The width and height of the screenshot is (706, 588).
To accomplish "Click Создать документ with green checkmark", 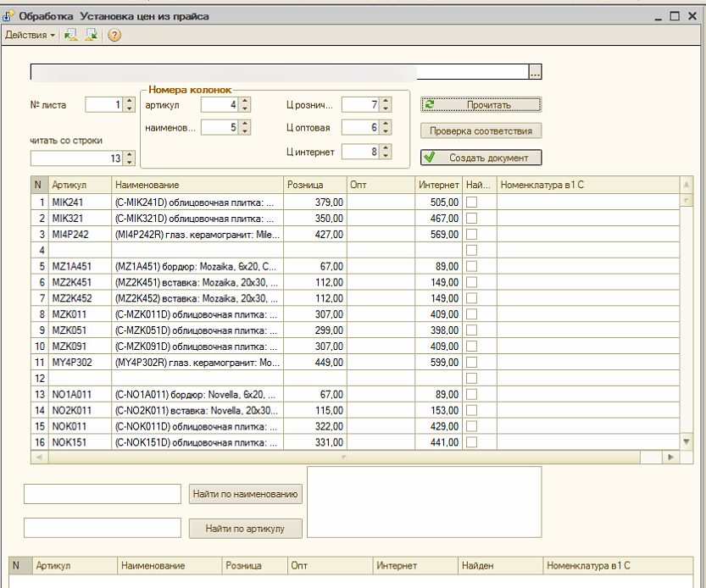I will (x=481, y=158).
